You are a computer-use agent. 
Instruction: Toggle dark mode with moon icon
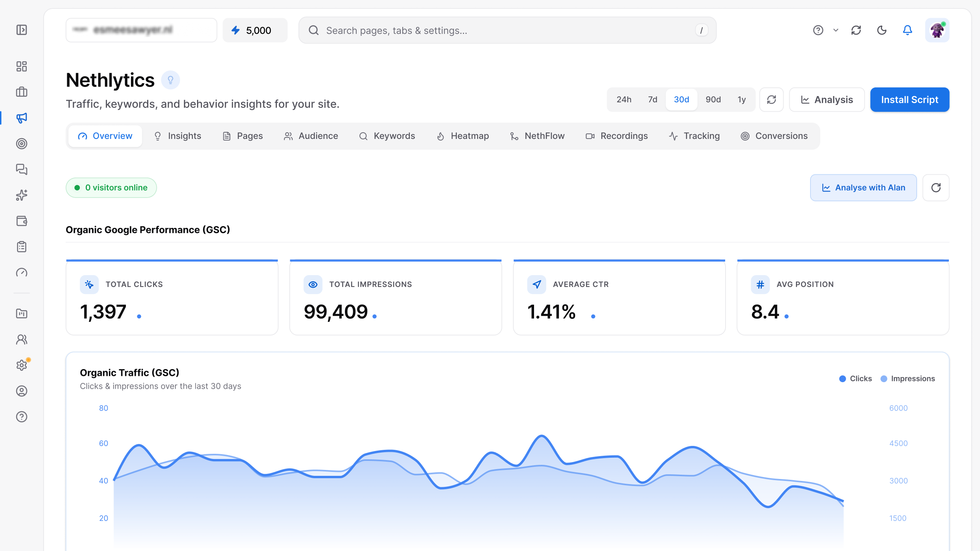882,30
